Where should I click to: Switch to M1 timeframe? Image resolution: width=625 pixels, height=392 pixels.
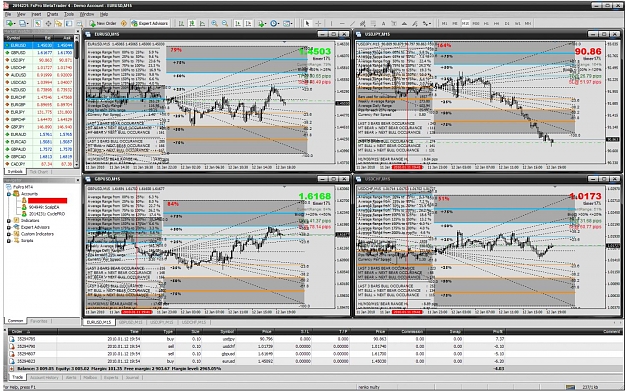pos(444,24)
